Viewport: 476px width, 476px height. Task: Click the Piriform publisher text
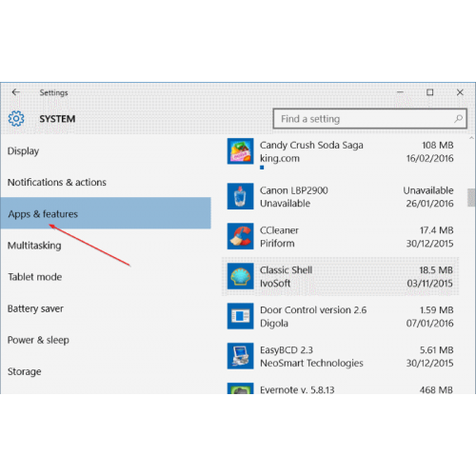coord(277,244)
